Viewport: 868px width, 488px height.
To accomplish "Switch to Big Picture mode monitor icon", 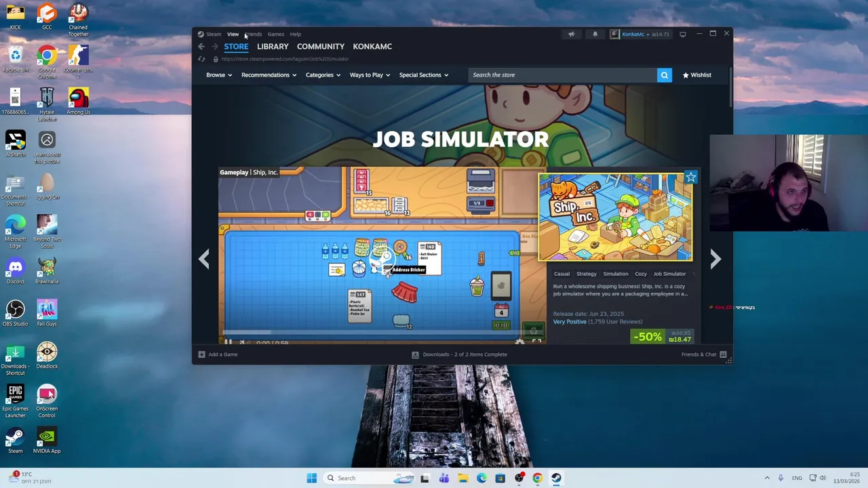I will click(683, 34).
